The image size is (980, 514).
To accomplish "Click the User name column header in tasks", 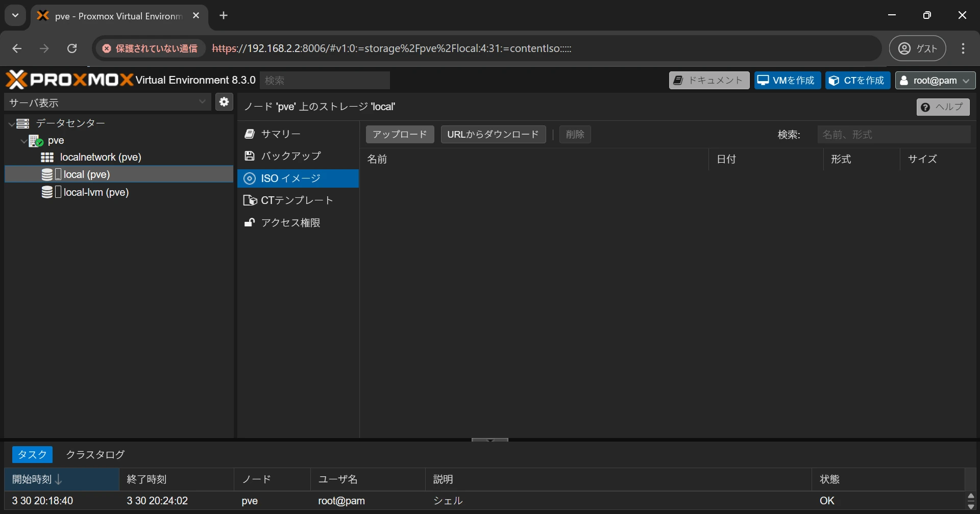I will pos(368,479).
